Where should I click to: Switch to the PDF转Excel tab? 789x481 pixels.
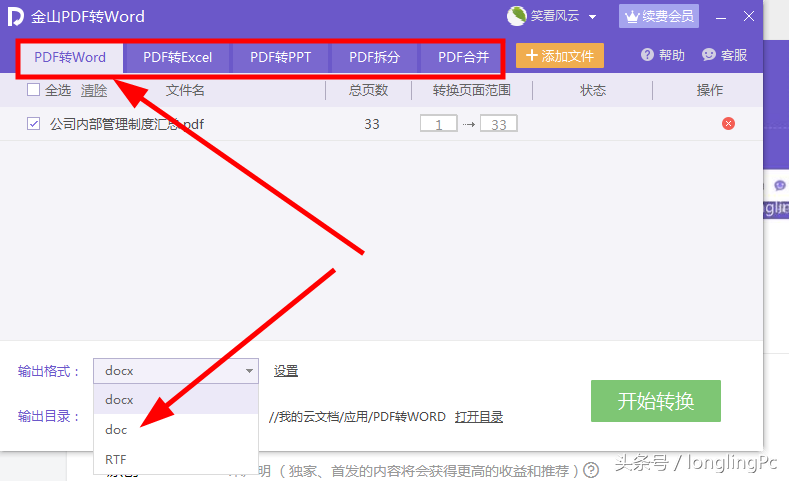[178, 57]
